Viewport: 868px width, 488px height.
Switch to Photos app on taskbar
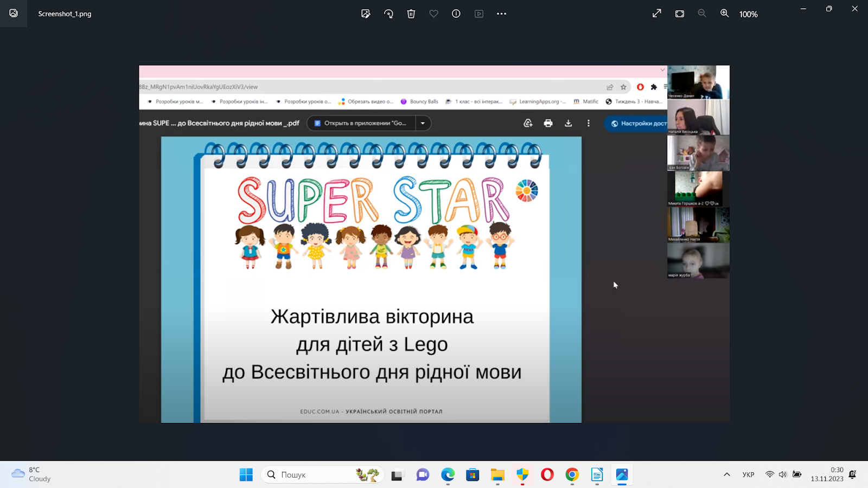(622, 474)
